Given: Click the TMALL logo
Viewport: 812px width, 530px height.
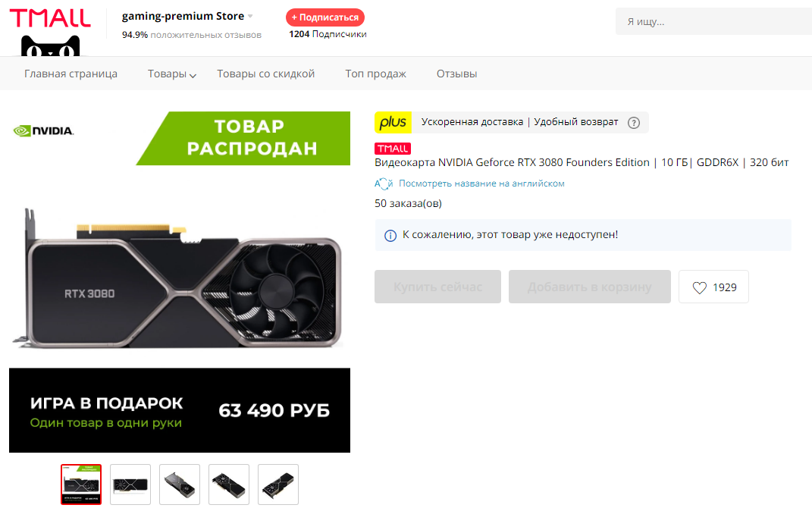Looking at the screenshot, I should click(x=50, y=17).
